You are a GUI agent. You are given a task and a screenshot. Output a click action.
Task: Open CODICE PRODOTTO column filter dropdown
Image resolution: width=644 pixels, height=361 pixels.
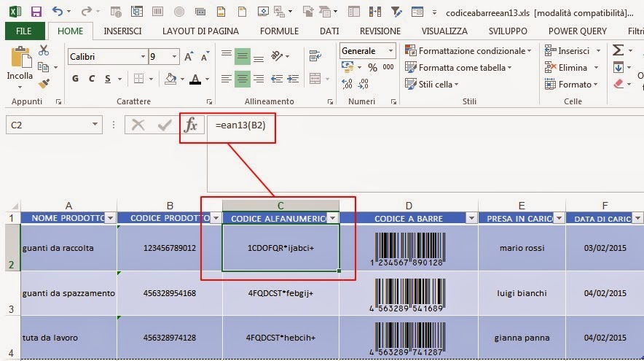pyautogui.click(x=216, y=218)
